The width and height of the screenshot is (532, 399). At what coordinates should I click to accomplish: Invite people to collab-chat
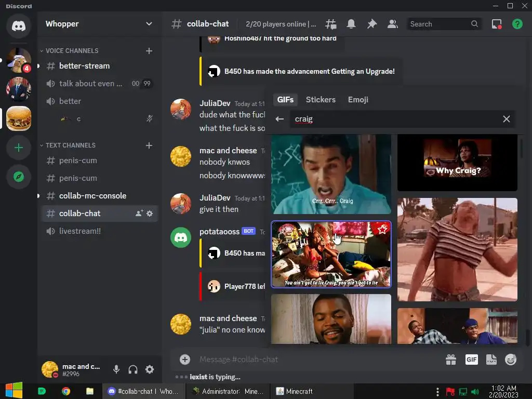(139, 214)
